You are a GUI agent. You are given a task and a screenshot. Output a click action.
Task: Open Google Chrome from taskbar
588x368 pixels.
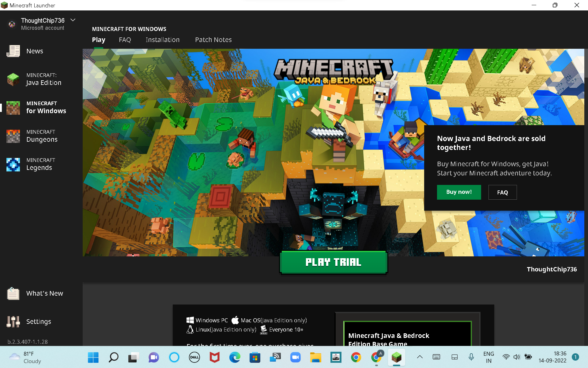coord(356,357)
